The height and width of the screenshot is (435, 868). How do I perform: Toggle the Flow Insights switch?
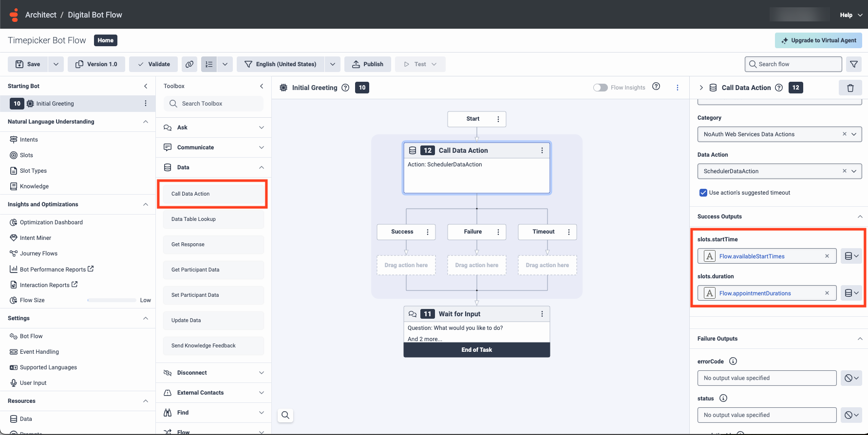pos(600,88)
